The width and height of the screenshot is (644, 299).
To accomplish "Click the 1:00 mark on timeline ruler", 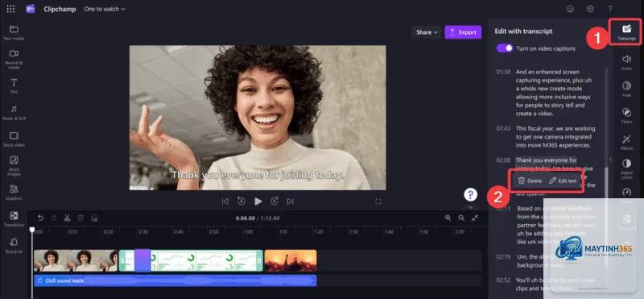I will pos(248,232).
